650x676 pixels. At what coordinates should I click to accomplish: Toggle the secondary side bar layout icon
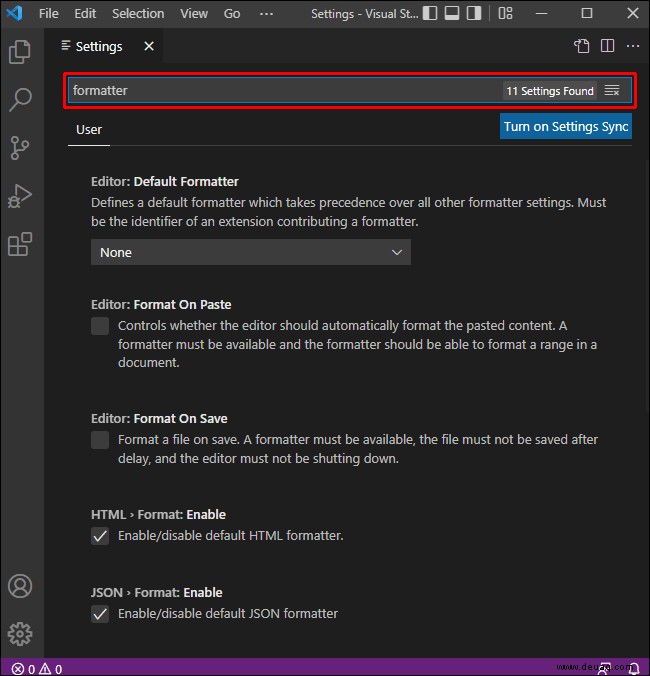click(474, 13)
